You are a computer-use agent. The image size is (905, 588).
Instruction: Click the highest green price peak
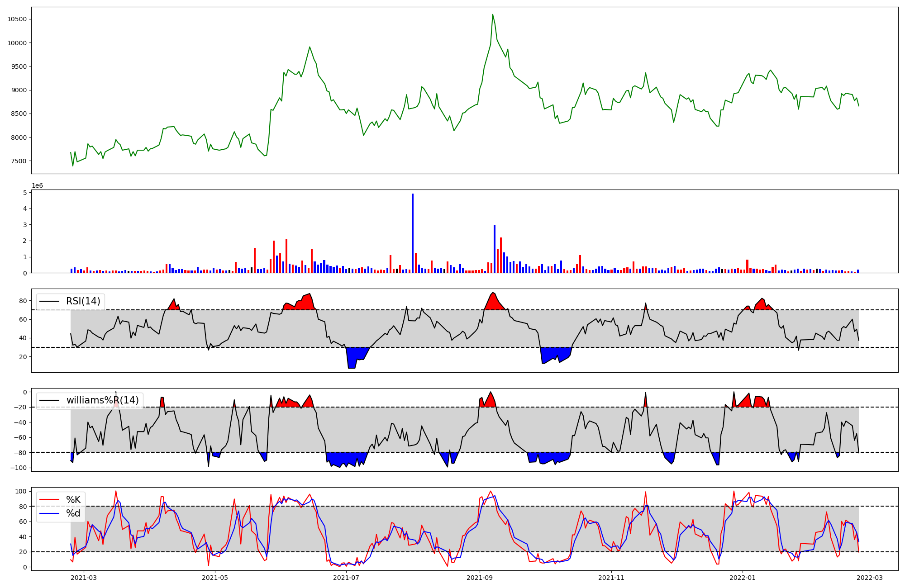coord(493,15)
